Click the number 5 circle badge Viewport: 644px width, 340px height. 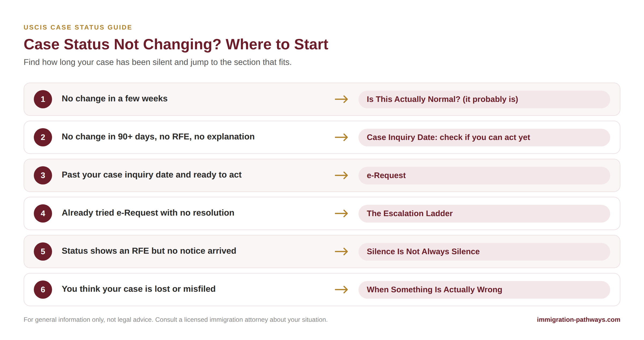pos(43,252)
